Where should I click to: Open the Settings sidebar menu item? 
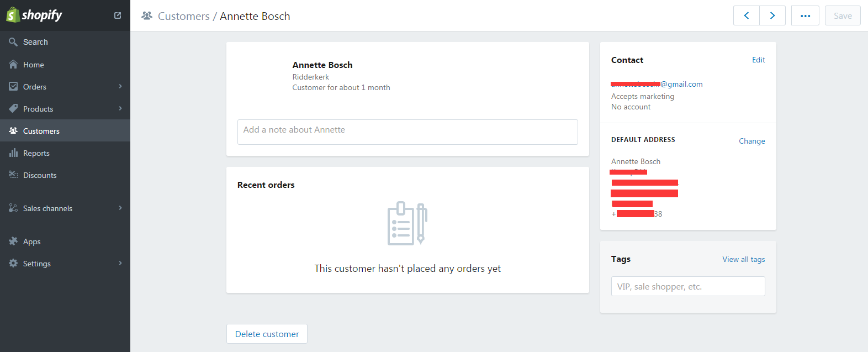(37, 264)
